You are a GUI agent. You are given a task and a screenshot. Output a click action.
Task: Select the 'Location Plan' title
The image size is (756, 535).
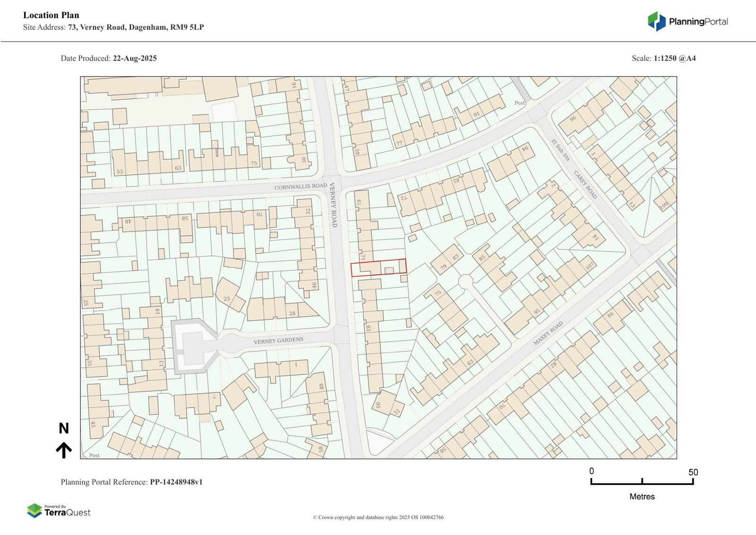51,15
